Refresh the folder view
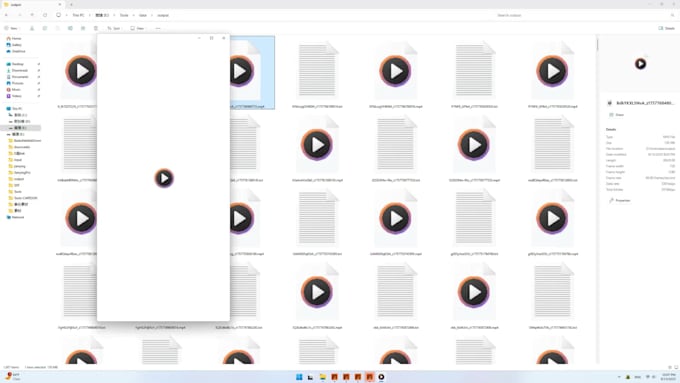Screen dimensions: 680x383 click(x=45, y=15)
